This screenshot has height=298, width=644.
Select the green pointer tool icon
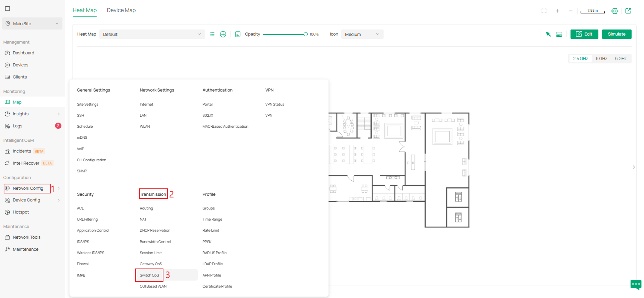pyautogui.click(x=548, y=34)
